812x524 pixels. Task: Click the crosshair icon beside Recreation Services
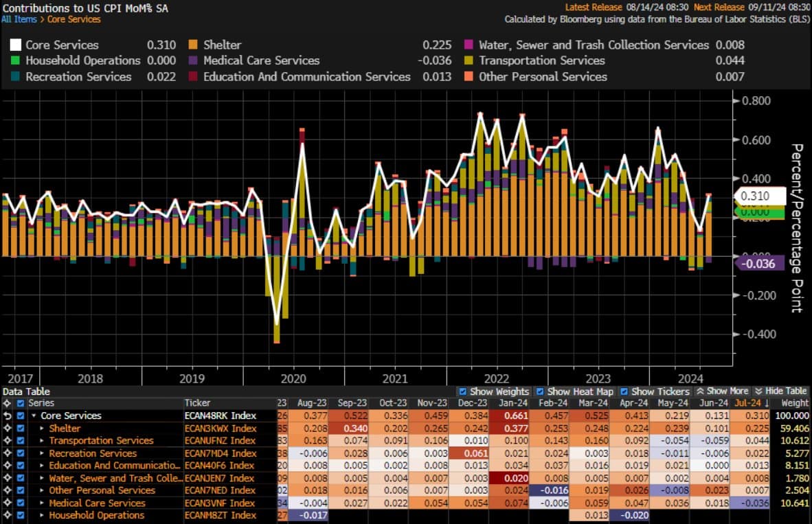8,453
